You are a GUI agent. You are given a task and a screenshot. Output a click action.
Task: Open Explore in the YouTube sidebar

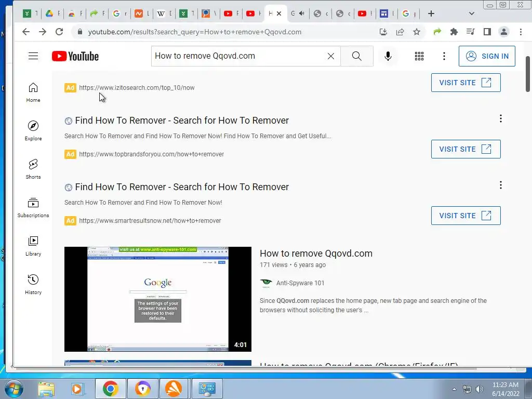(x=33, y=130)
